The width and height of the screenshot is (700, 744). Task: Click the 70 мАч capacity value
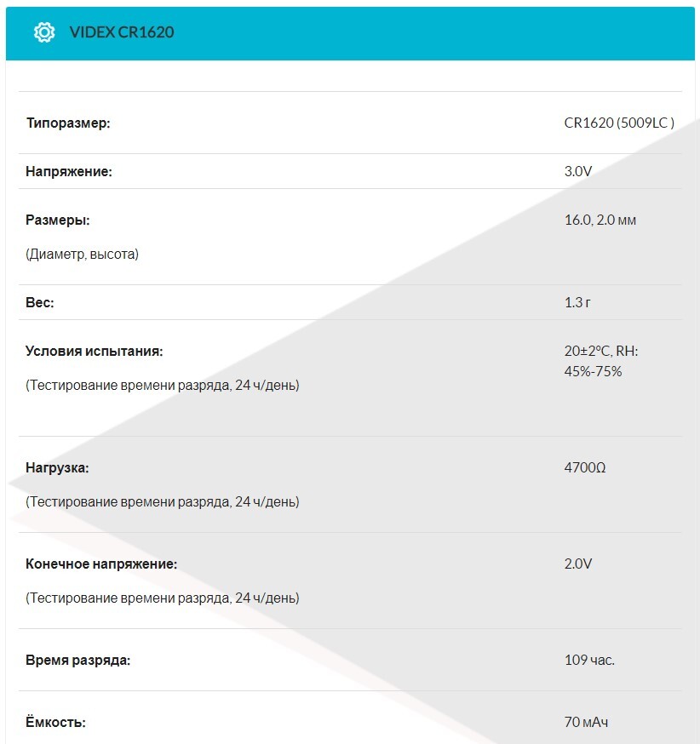tap(587, 723)
